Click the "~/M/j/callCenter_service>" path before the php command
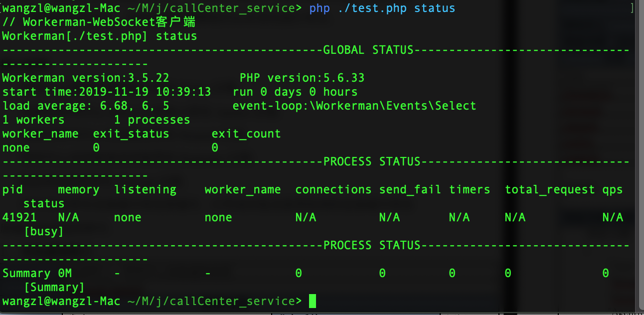The image size is (644, 315). [x=215, y=8]
